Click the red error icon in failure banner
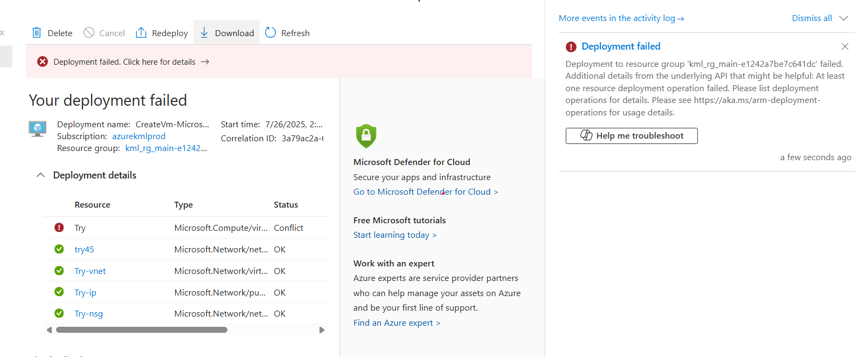The width and height of the screenshot is (868, 357). point(43,62)
